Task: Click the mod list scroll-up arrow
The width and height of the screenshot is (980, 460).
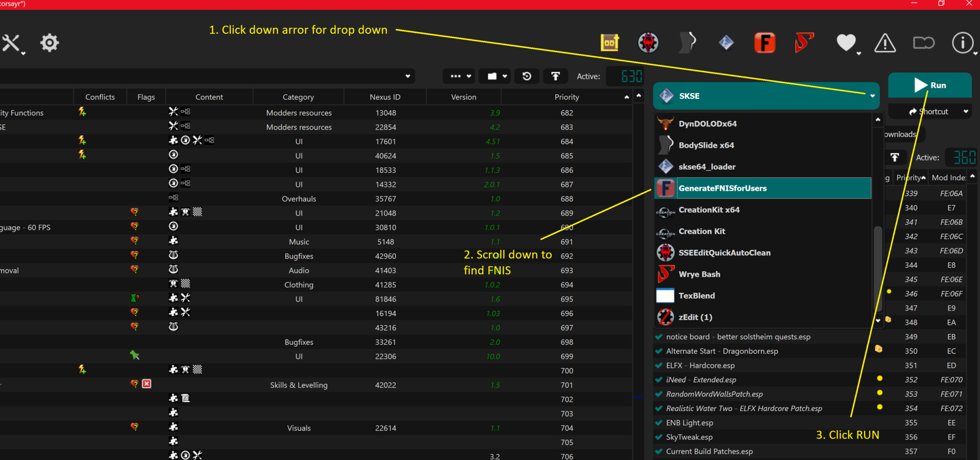Action: pyautogui.click(x=639, y=95)
